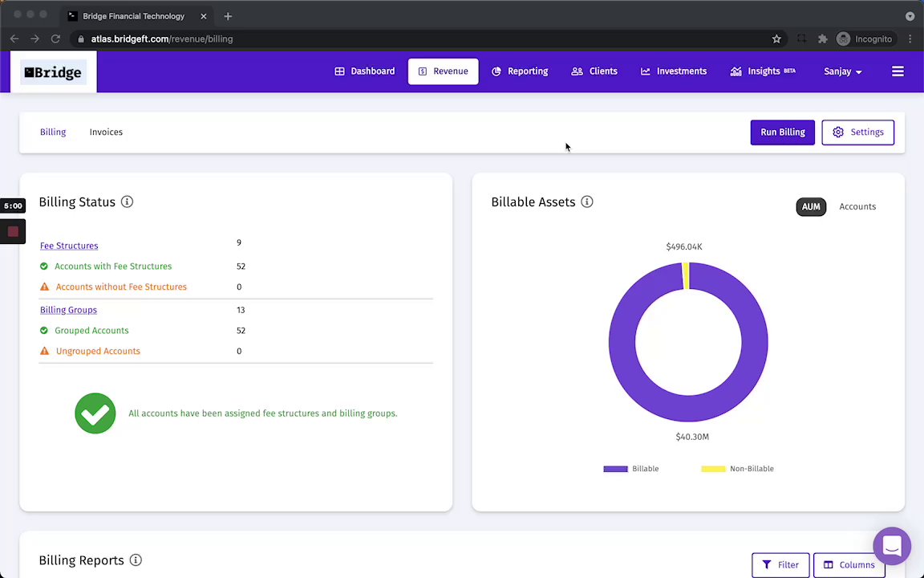
Task: Open the Dashboard page
Action: coord(365,71)
